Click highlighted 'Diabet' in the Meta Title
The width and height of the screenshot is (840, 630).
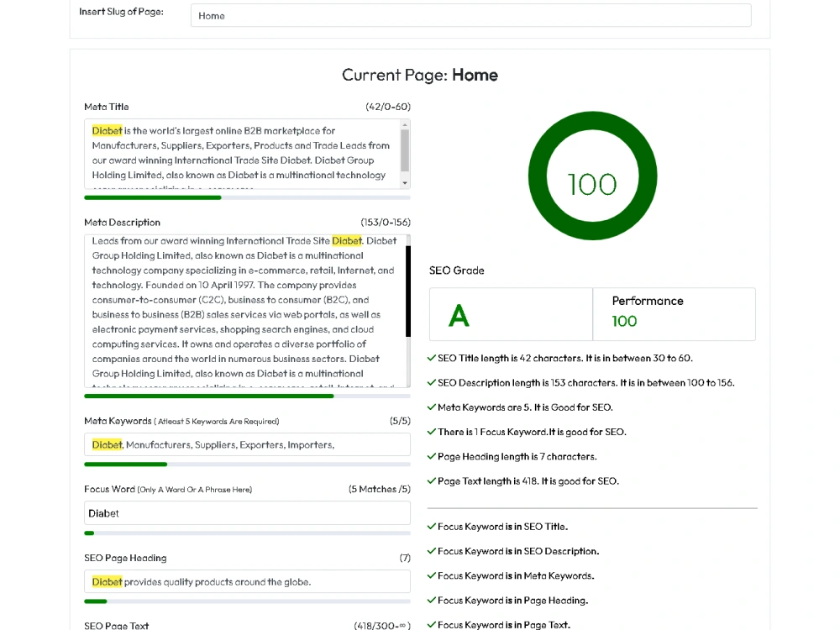point(108,131)
